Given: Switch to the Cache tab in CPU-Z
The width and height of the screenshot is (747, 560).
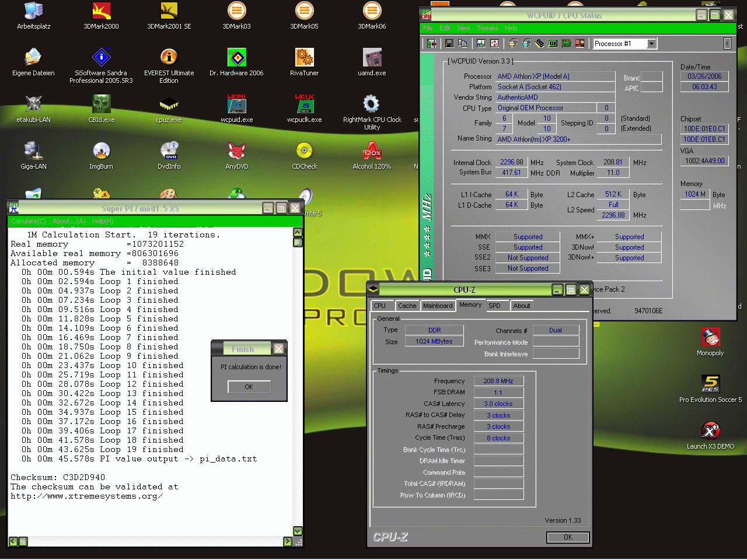Looking at the screenshot, I should pyautogui.click(x=407, y=306).
